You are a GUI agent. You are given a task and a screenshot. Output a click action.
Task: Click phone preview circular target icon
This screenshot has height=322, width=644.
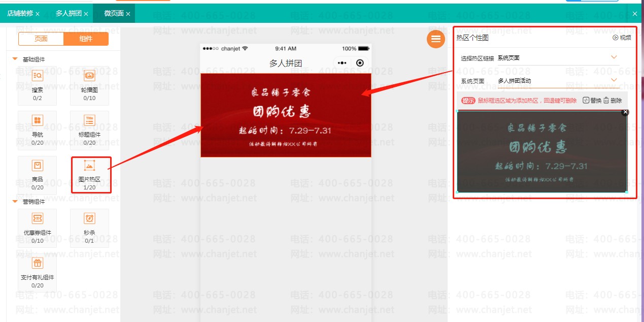(360, 63)
